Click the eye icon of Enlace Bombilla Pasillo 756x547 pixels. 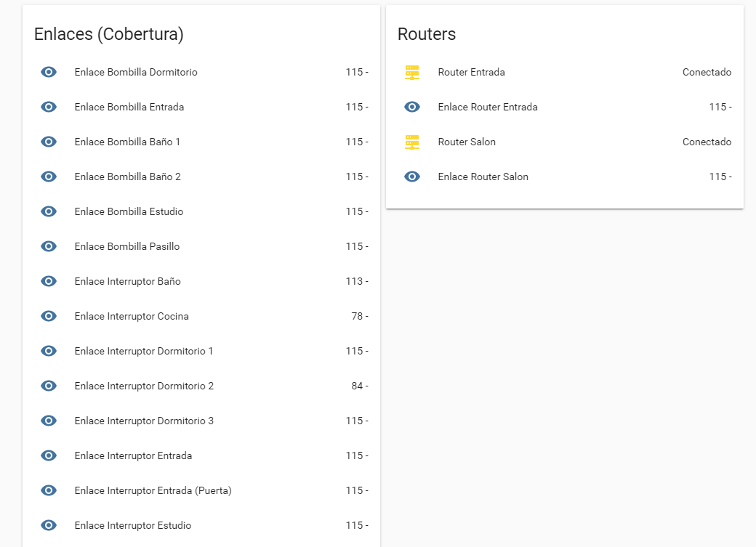pos(49,246)
